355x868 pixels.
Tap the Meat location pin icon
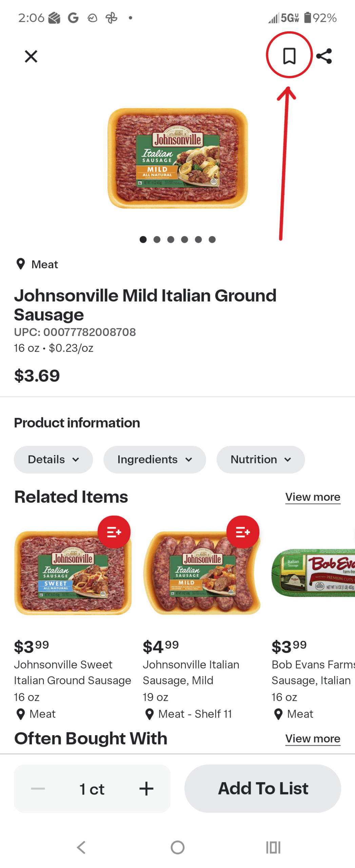(21, 264)
